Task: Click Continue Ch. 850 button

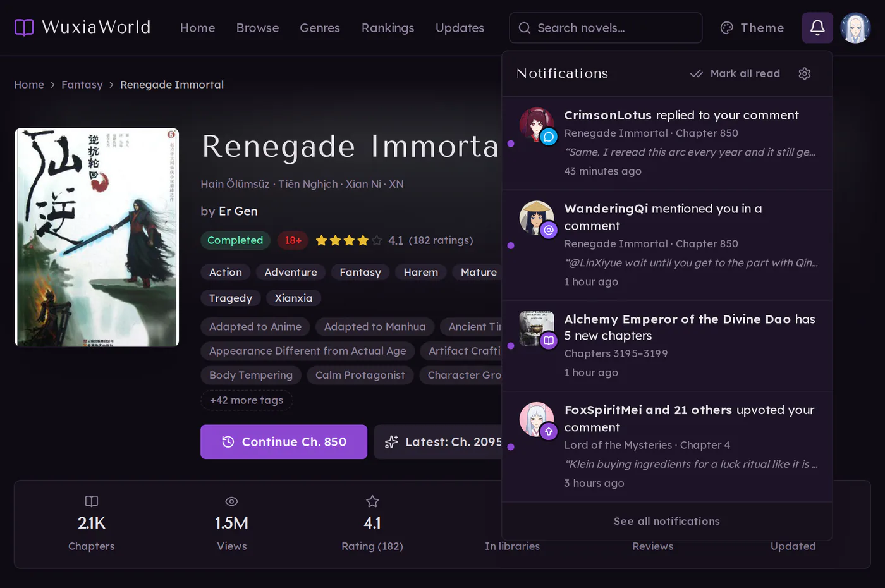Action: pyautogui.click(x=284, y=442)
